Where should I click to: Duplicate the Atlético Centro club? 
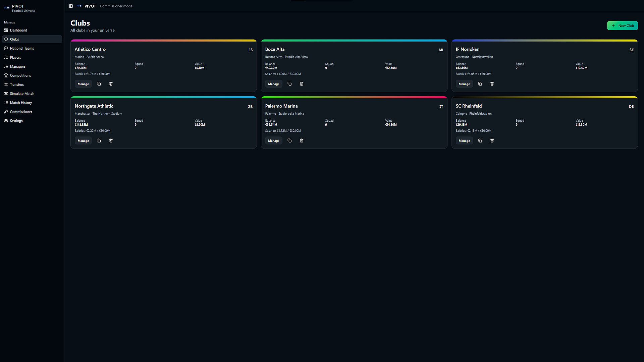pyautogui.click(x=99, y=84)
